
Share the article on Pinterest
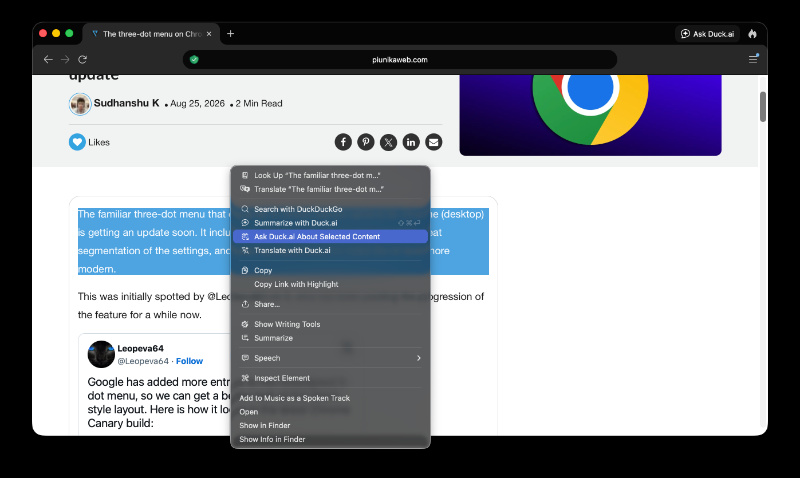(366, 142)
